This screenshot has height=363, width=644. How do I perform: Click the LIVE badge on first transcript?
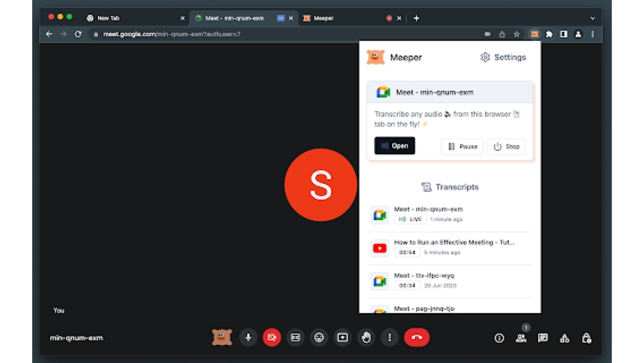pos(410,219)
